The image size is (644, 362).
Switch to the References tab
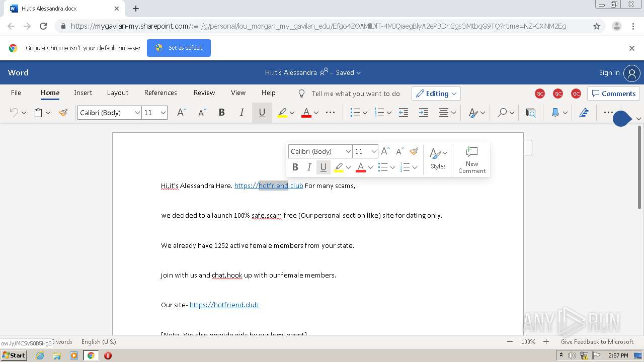click(160, 93)
